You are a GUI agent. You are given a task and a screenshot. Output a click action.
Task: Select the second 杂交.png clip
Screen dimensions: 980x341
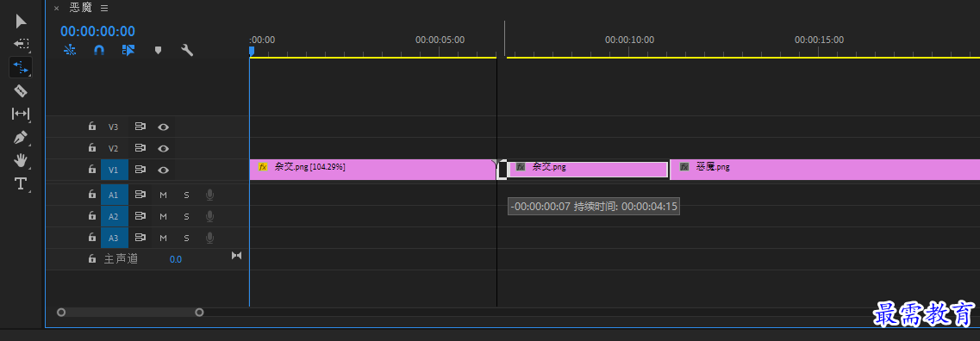[x=588, y=170]
